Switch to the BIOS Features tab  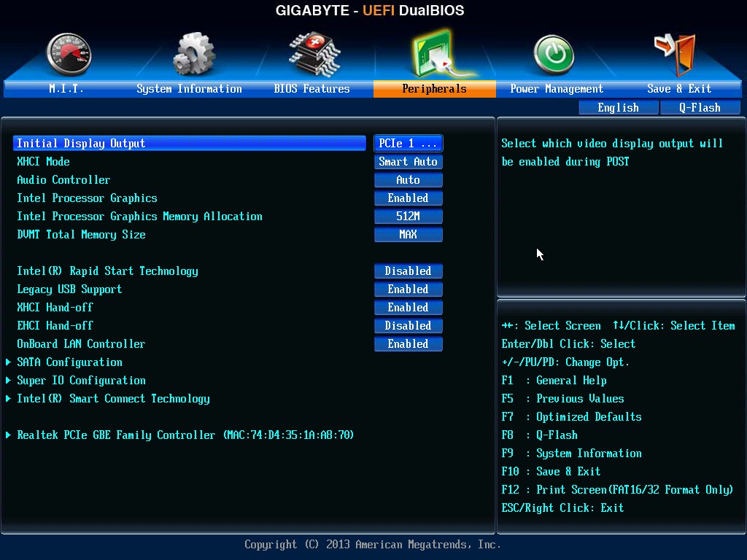(x=311, y=89)
